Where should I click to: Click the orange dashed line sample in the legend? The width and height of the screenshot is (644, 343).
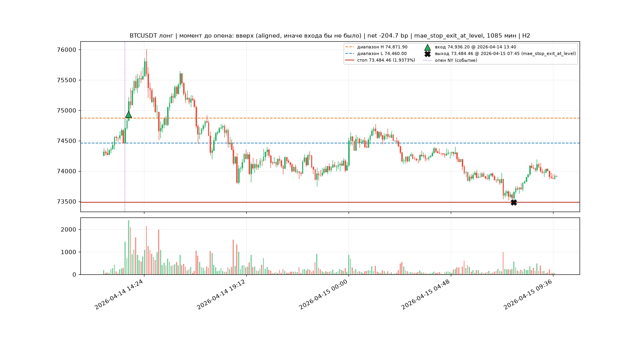350,47
